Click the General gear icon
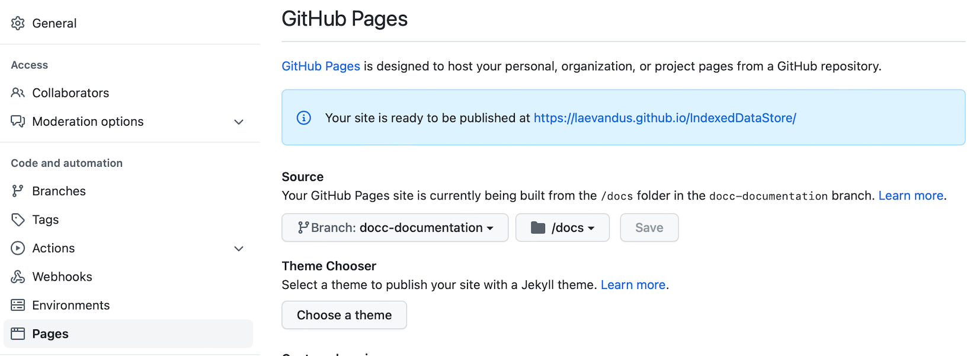Image resolution: width=980 pixels, height=356 pixels. tap(18, 23)
